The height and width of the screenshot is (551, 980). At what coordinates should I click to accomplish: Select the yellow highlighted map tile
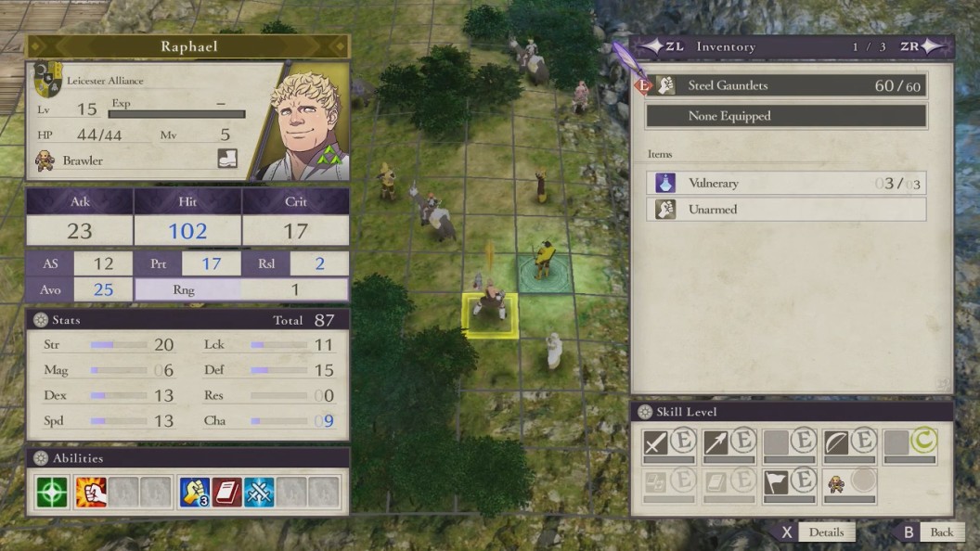pos(491,315)
